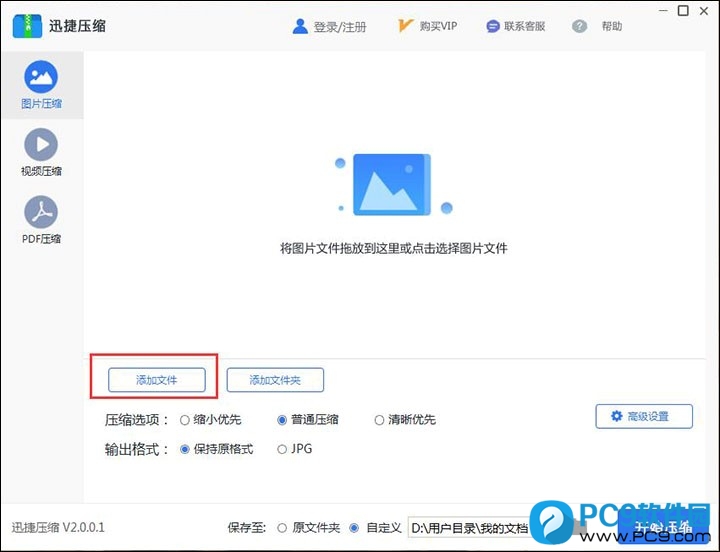720x552 pixels.
Task: Open the PDF压缩 compression mode
Action: [41, 220]
